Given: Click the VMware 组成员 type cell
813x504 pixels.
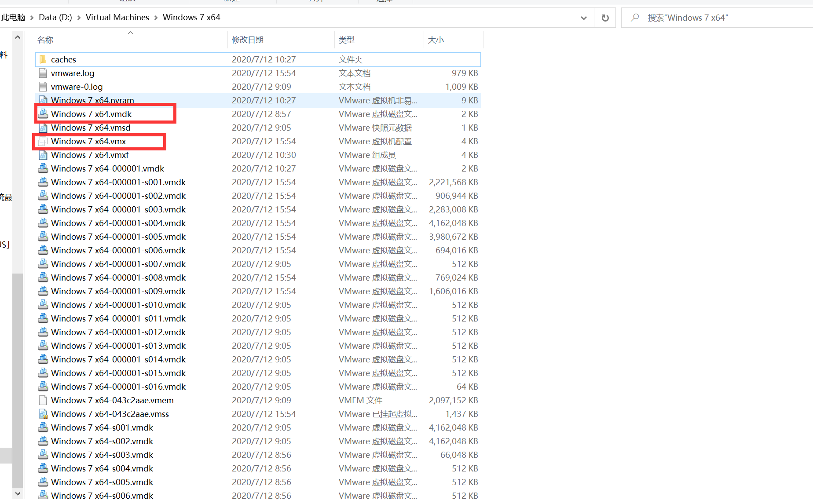Looking at the screenshot, I should pyautogui.click(x=367, y=155).
